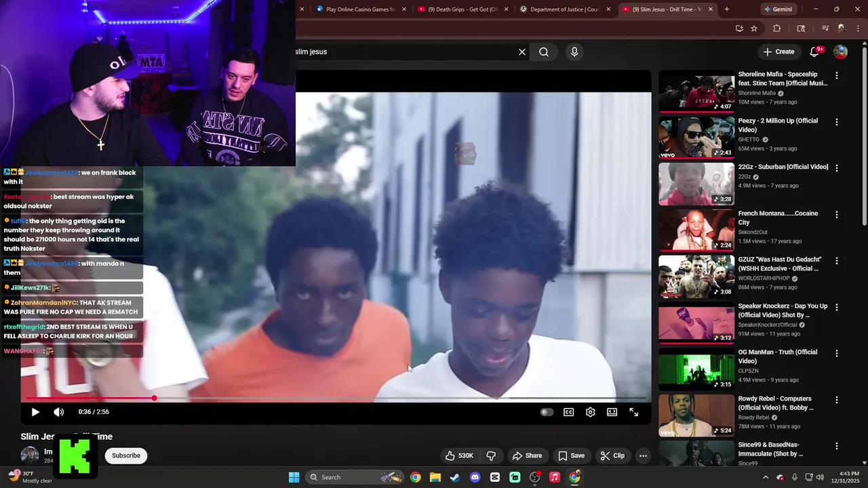Open the 22Gz Suburban video thumbnail
Image resolution: width=868 pixels, height=488 pixels.
pos(696,184)
